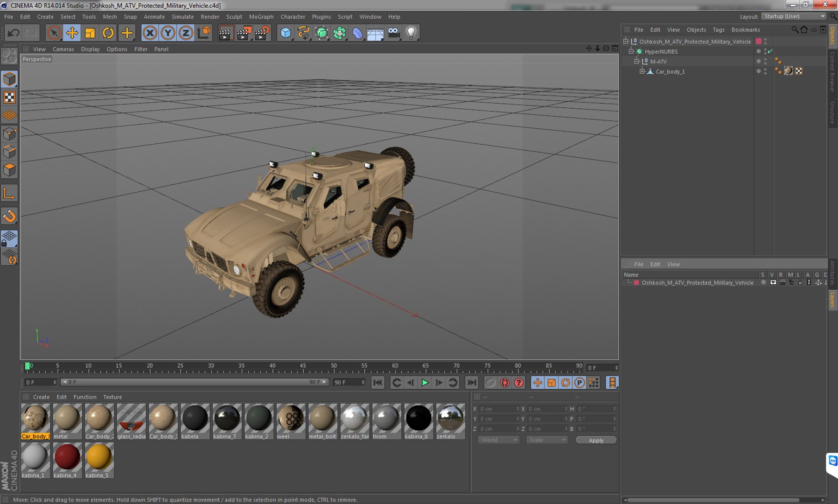Activate the Rotate tool
Image resolution: width=838 pixels, height=504 pixels.
108,33
